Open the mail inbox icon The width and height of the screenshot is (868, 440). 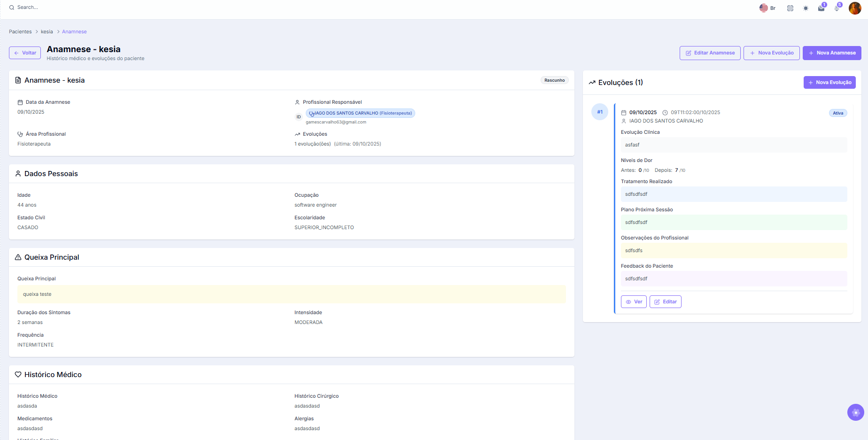pyautogui.click(x=821, y=8)
